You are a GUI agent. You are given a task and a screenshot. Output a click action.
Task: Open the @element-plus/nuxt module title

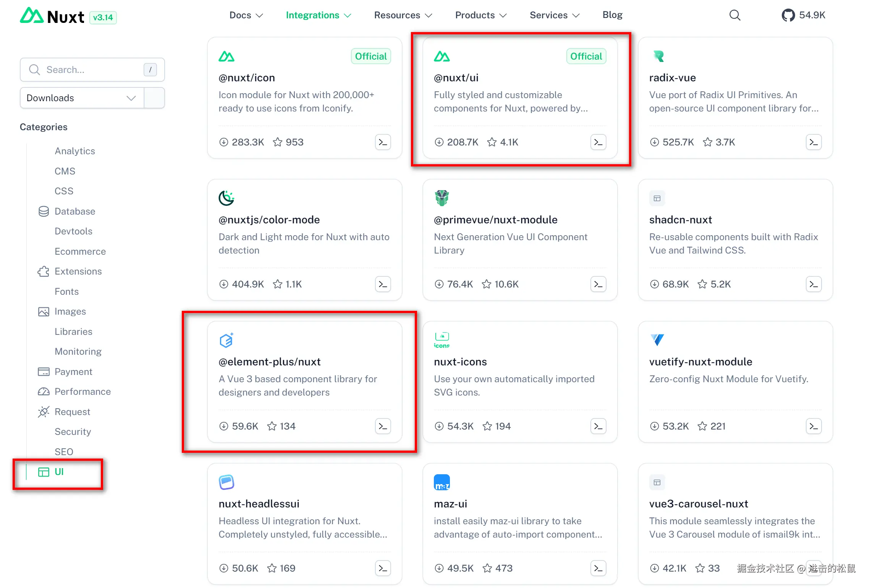pyautogui.click(x=269, y=362)
